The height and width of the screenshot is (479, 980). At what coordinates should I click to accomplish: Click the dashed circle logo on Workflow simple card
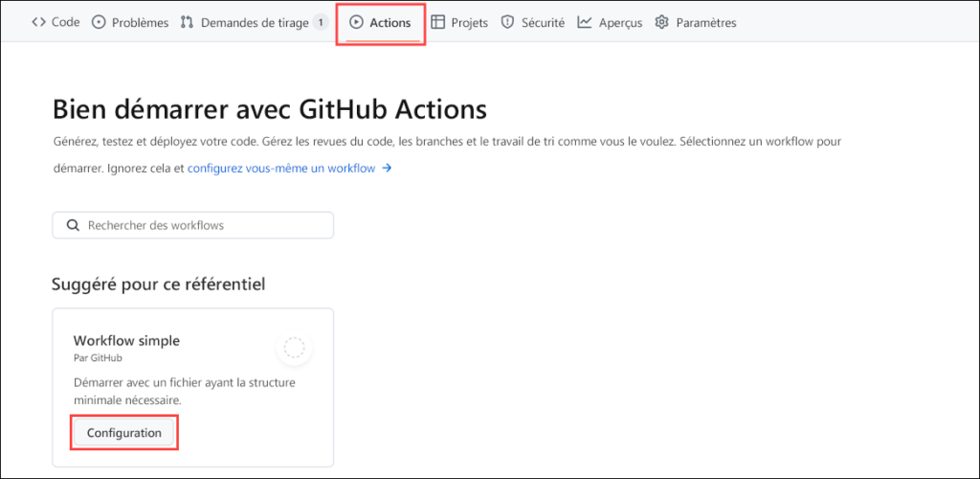[294, 348]
